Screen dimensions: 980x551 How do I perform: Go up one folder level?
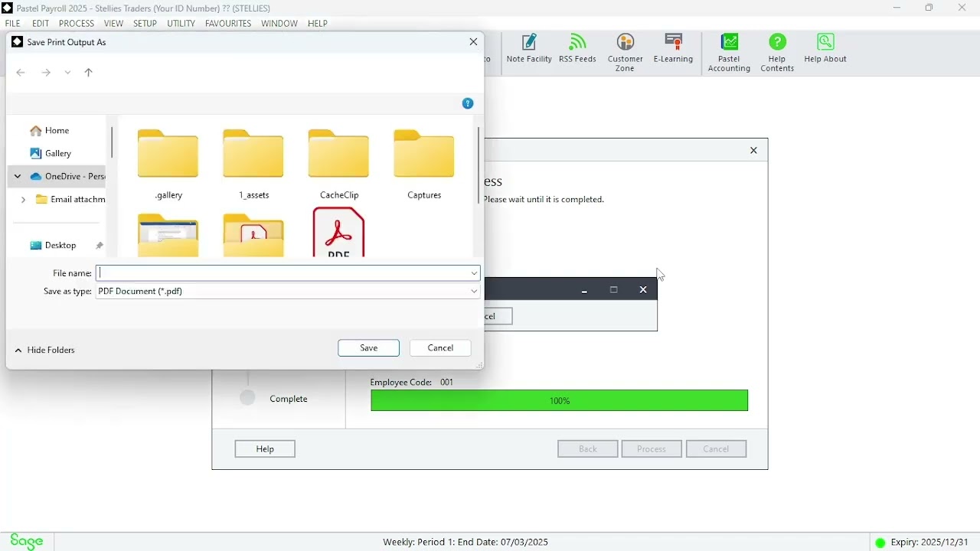(89, 73)
